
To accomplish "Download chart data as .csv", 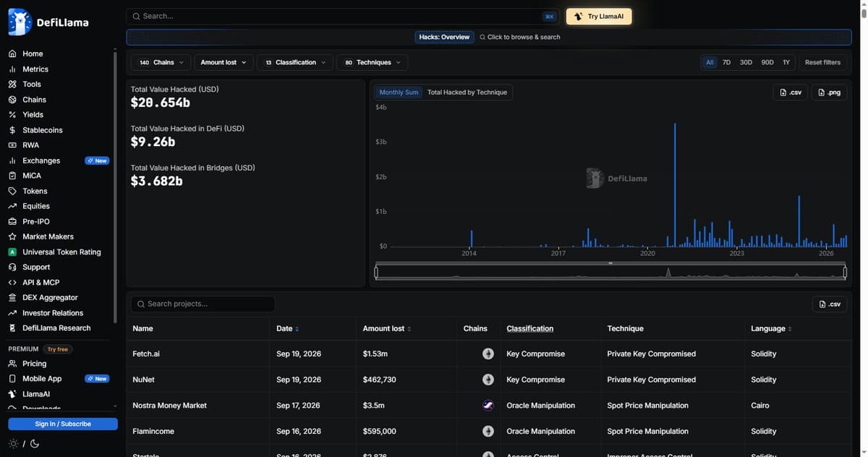I will 790,93.
